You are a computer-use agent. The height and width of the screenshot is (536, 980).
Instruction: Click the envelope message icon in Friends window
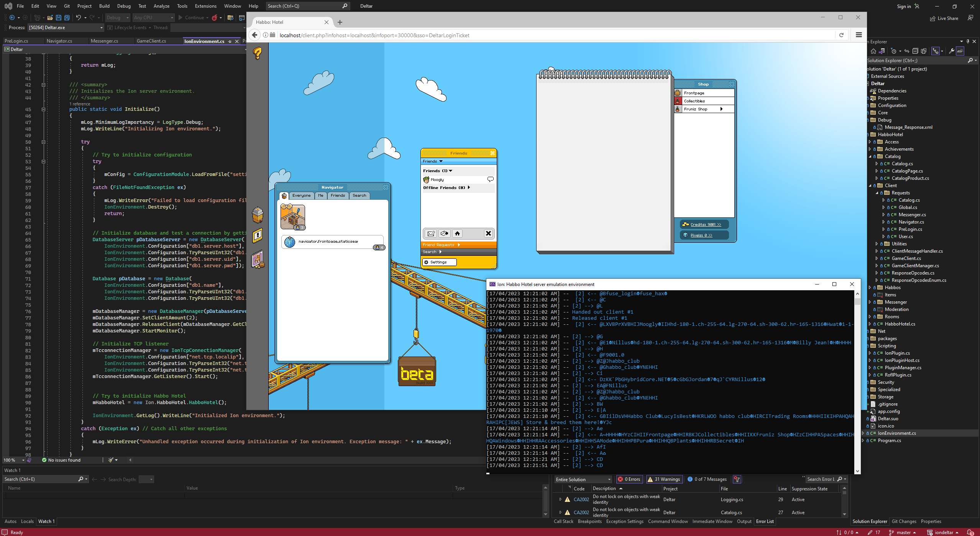(x=431, y=233)
